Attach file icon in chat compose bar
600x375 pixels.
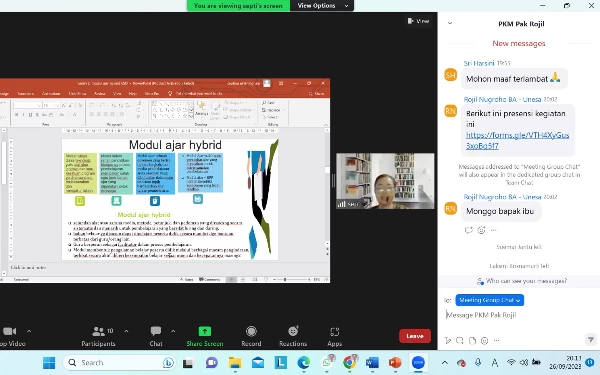pyautogui.click(x=472, y=340)
